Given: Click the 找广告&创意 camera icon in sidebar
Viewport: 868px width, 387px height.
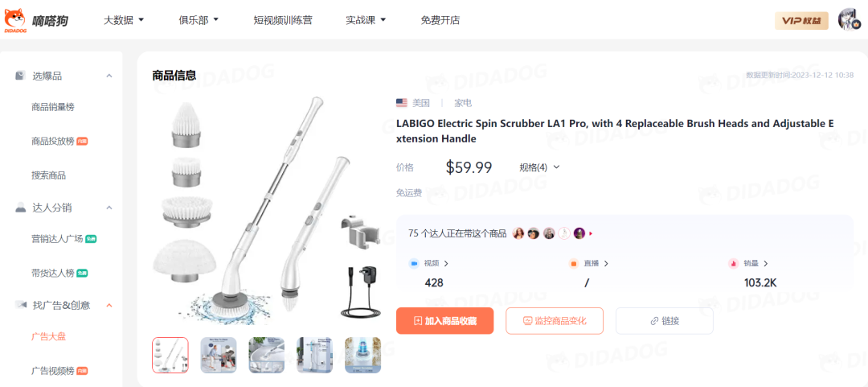Looking at the screenshot, I should 21,305.
